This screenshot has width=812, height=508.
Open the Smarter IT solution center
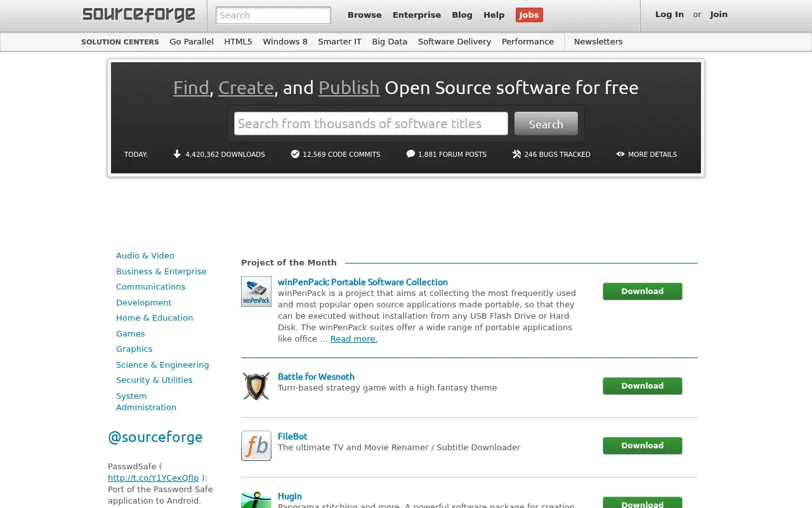[339, 42]
